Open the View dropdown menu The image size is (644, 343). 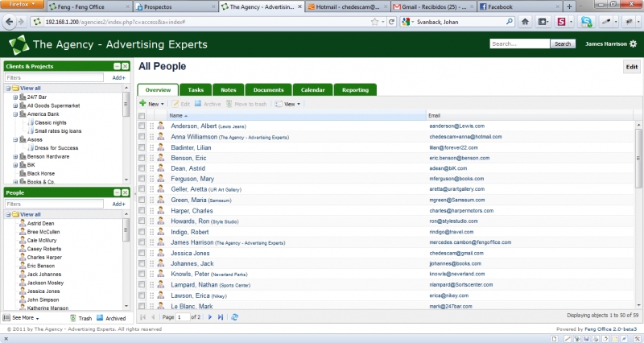(288, 104)
